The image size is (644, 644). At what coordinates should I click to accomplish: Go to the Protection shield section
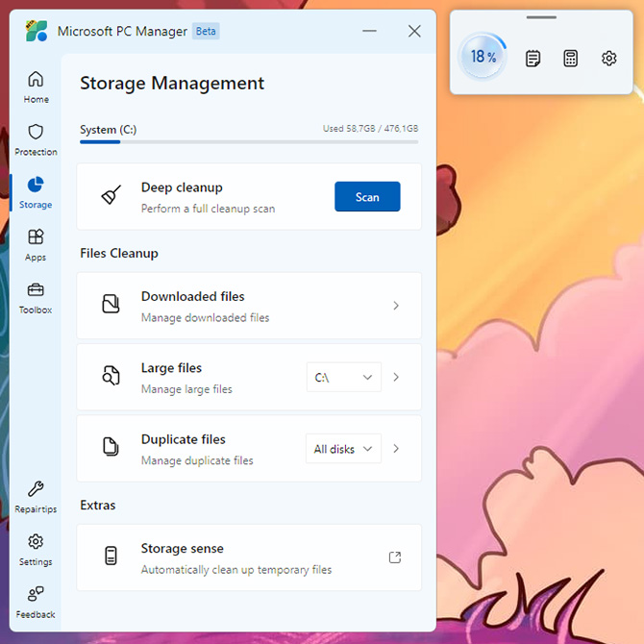coord(36,139)
